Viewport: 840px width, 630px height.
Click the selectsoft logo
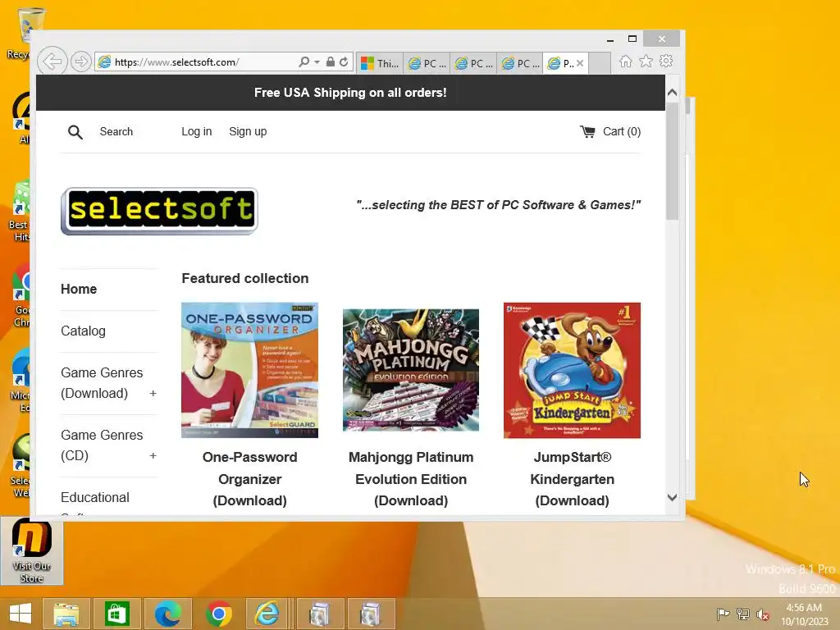(160, 211)
